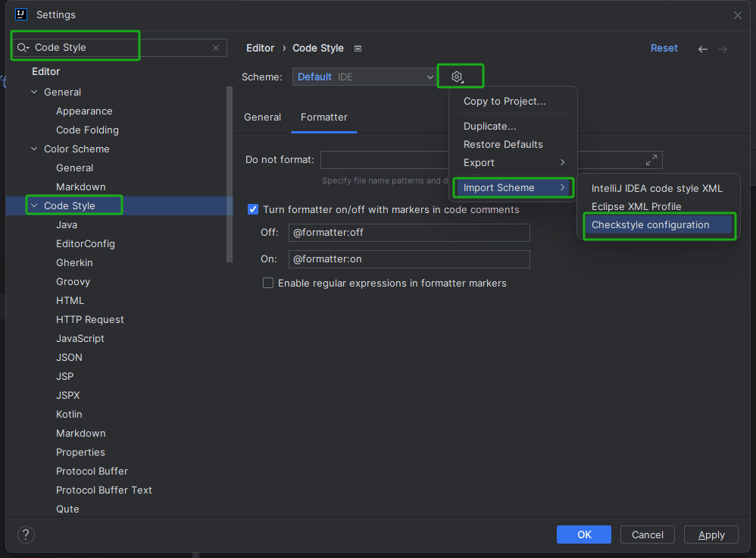Switch to the General tab

pos(262,117)
